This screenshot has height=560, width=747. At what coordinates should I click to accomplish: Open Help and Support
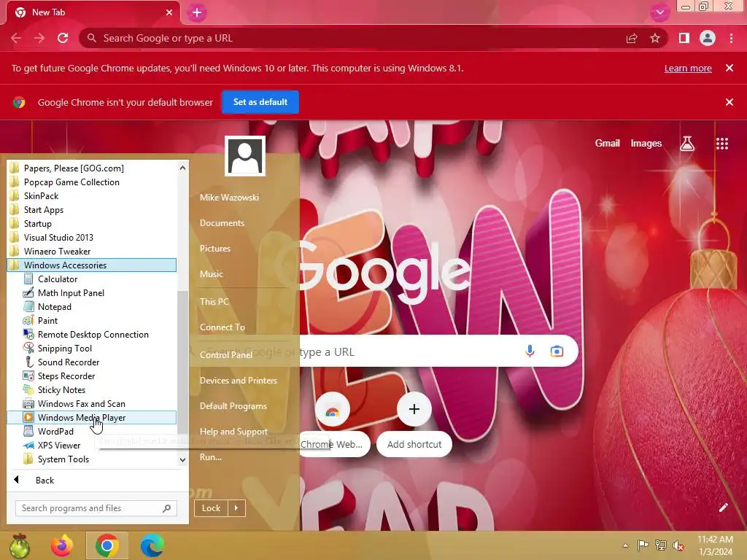tap(233, 432)
